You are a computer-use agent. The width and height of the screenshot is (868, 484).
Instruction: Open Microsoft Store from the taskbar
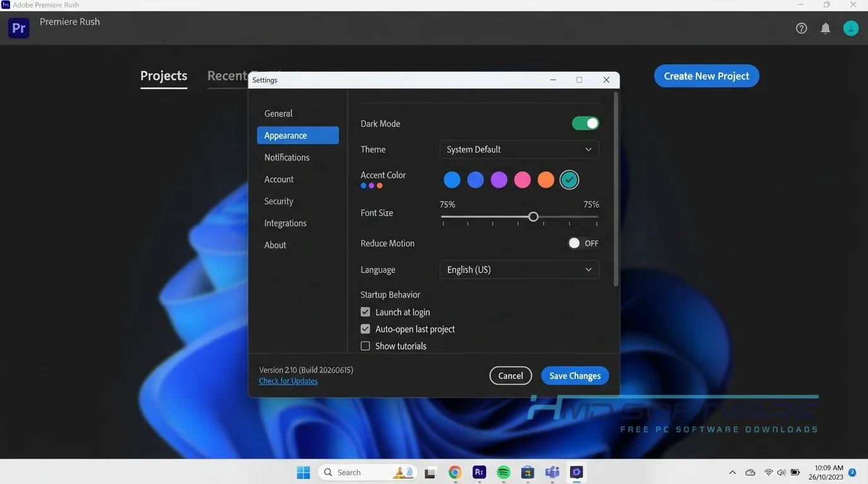tap(528, 472)
